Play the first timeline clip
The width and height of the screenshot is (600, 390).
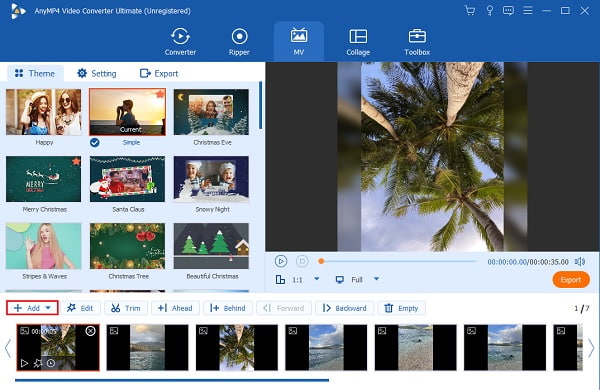24,363
